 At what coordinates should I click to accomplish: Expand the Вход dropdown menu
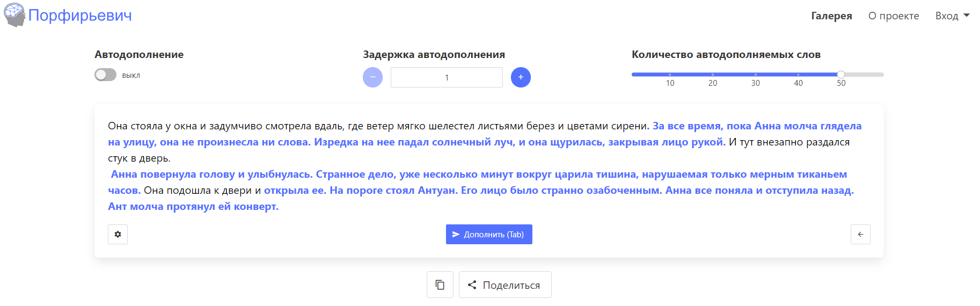[x=952, y=16]
